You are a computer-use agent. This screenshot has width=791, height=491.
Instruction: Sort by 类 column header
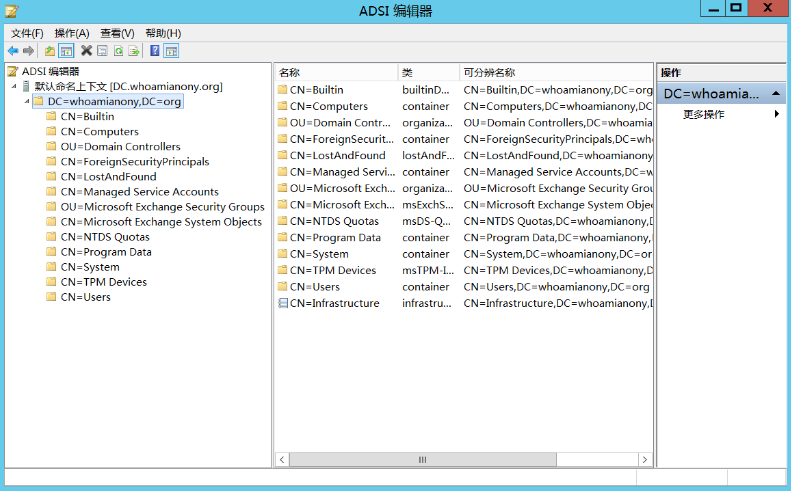click(x=428, y=72)
